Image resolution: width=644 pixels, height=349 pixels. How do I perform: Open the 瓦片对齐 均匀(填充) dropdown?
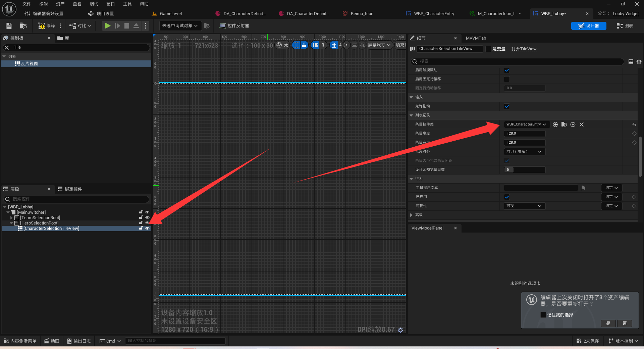[x=524, y=152]
